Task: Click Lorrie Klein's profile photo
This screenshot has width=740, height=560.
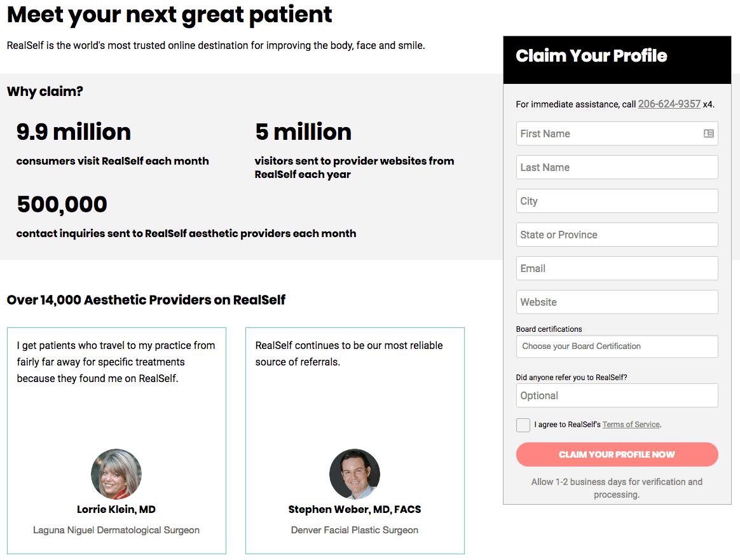Action: click(x=116, y=474)
